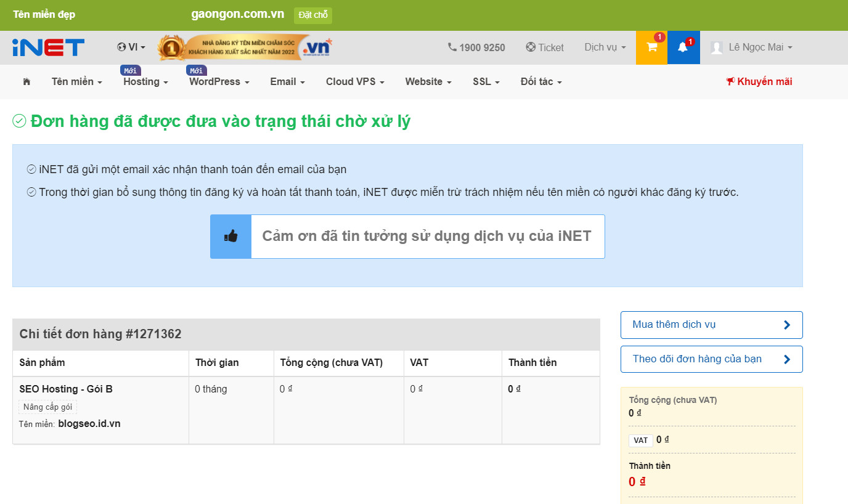The height and width of the screenshot is (504, 848).
Task: Open the Ticket support link
Action: point(545,47)
